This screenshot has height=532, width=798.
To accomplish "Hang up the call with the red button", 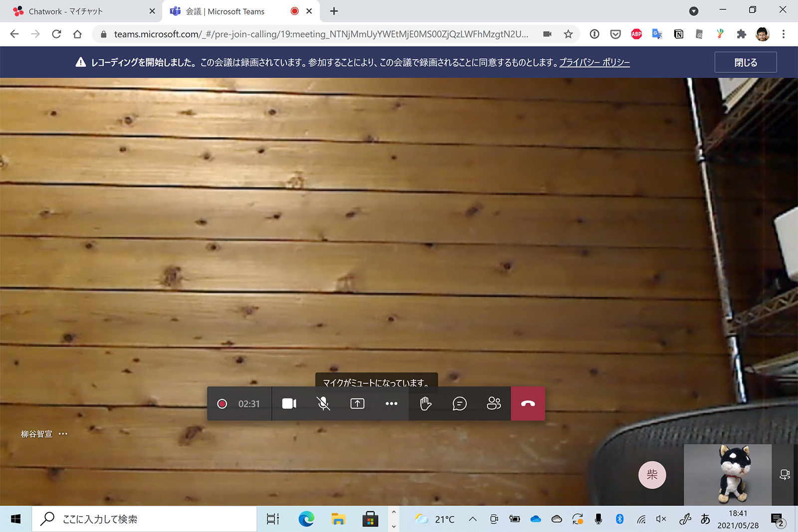I will pos(528,403).
